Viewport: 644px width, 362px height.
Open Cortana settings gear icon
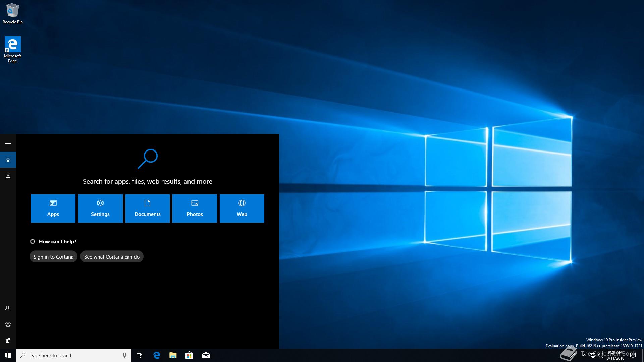tap(8, 324)
